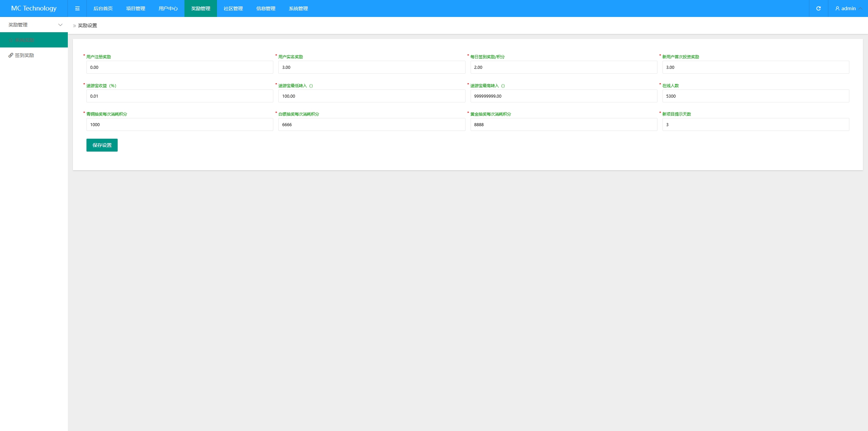Switch to 项目管理 in top nav

pyautogui.click(x=136, y=8)
